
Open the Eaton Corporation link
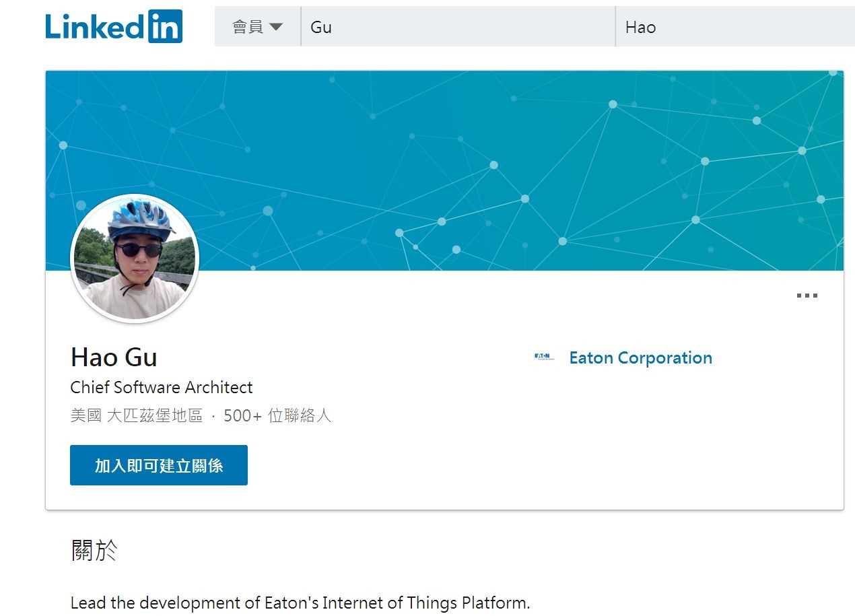point(640,357)
